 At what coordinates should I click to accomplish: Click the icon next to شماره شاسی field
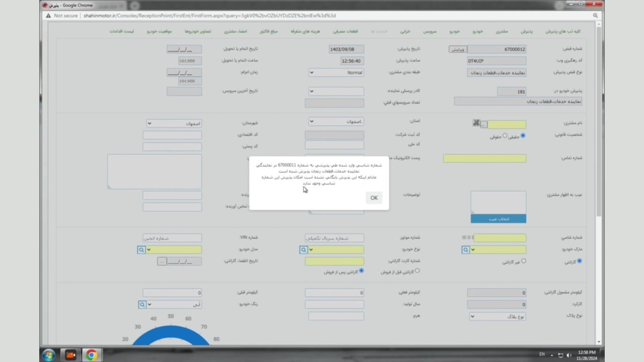(467, 237)
